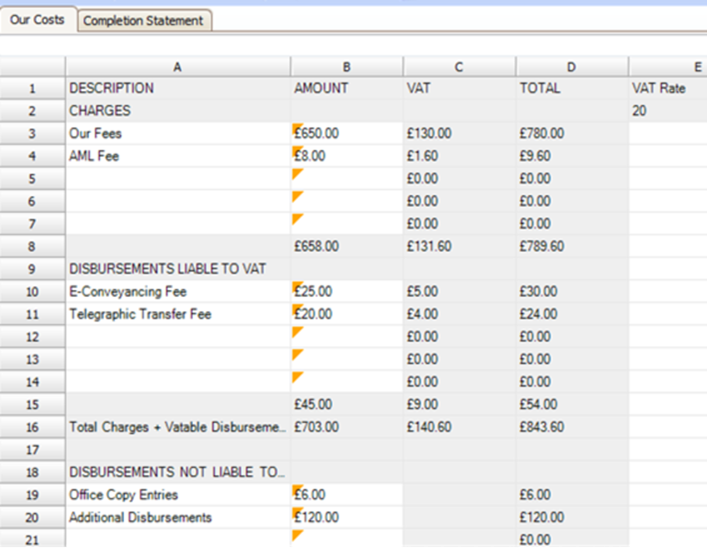707x548 pixels.
Task: Select the DESCRIPTION header cell
Action: point(177,88)
